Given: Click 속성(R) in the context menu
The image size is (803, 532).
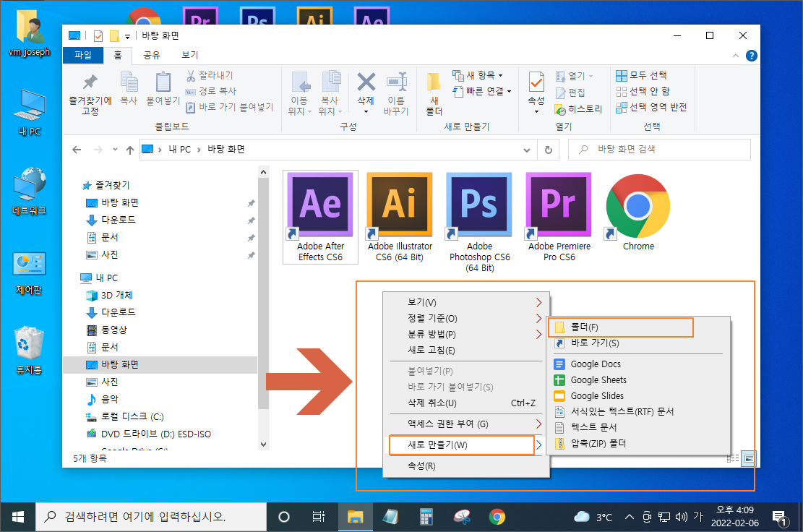Looking at the screenshot, I should click(466, 466).
